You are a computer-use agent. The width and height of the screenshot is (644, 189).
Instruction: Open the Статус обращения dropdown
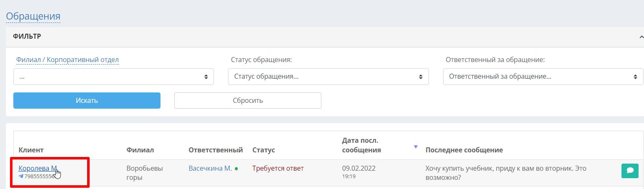click(328, 77)
